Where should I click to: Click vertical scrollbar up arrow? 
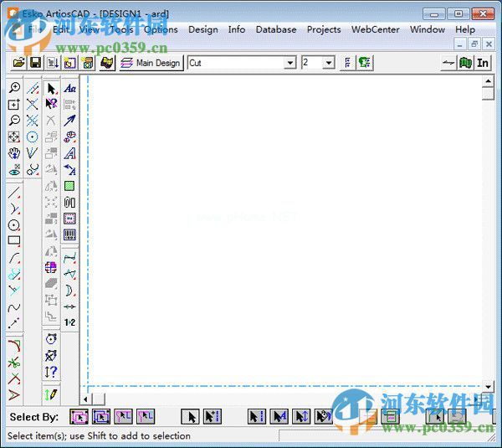[488, 81]
